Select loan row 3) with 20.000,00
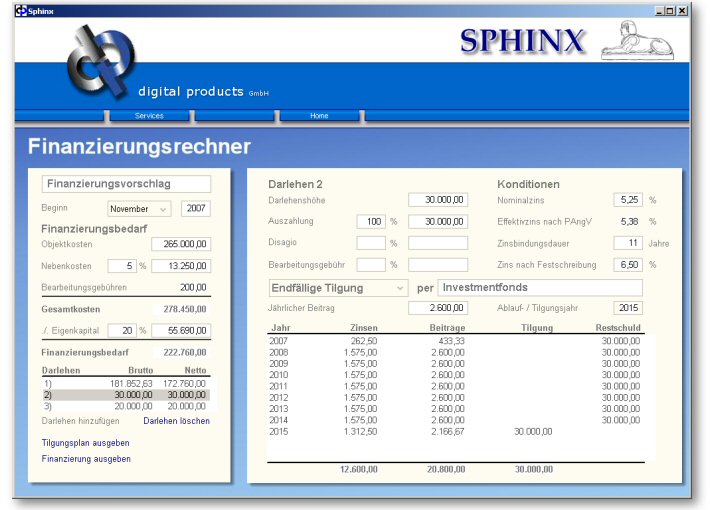The width and height of the screenshot is (710, 510). (126, 406)
